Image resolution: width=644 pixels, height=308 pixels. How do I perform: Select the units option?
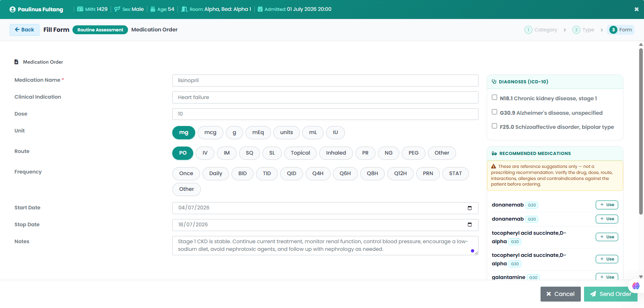pos(287,132)
